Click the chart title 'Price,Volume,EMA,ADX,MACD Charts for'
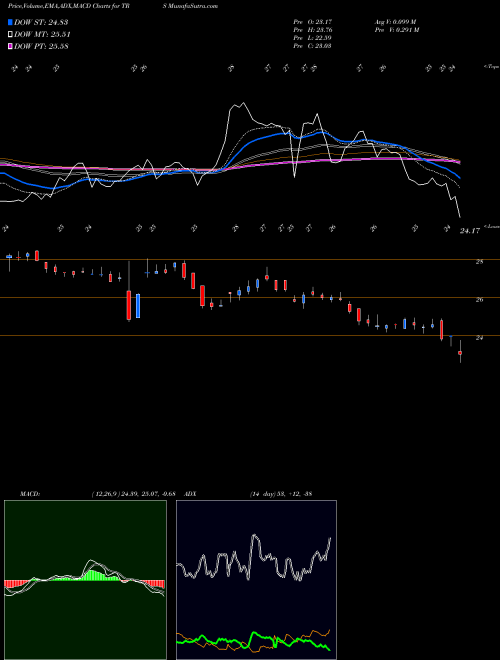 (x=64, y=6)
